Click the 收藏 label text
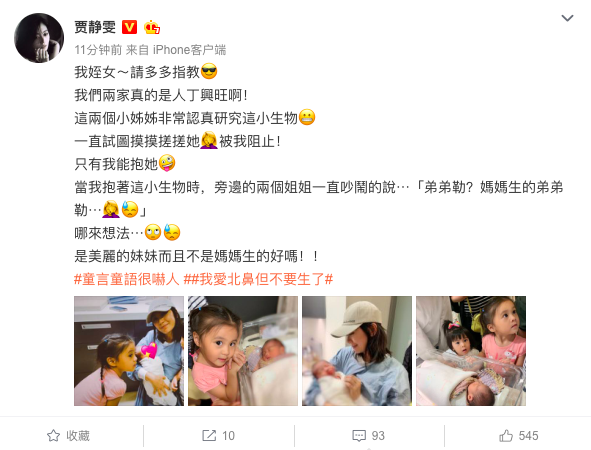This screenshot has height=450, width=591. (x=78, y=436)
